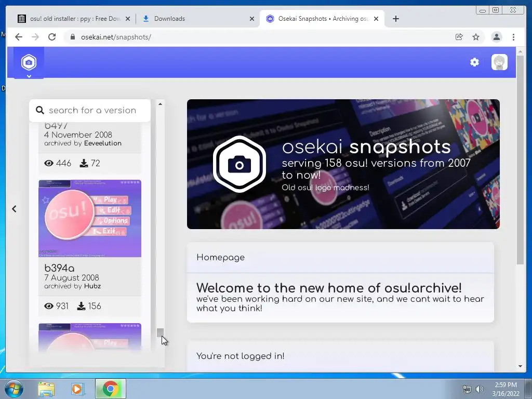Close the Downloads tab
Screen dimensions: 532x399
(x=252, y=19)
